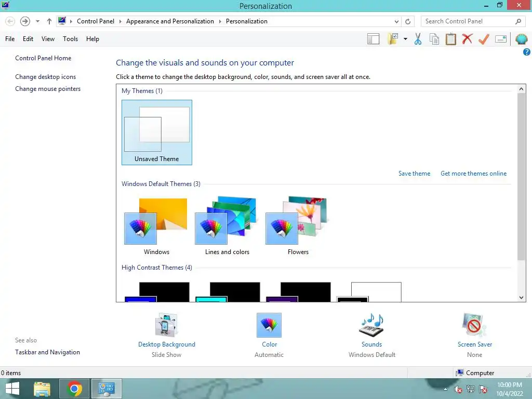
Task: Open the dropdown arrow beside folder options icon
Action: click(x=405, y=39)
